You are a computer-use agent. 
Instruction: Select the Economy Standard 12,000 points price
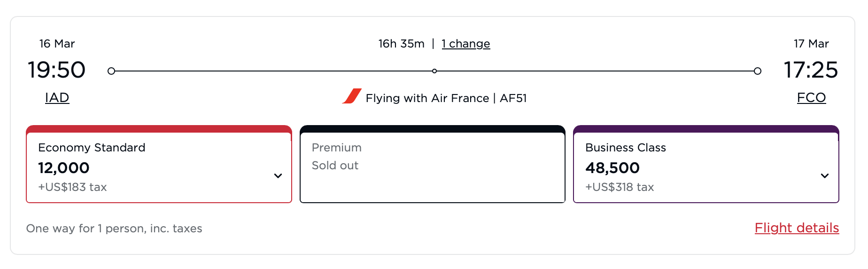(64, 168)
